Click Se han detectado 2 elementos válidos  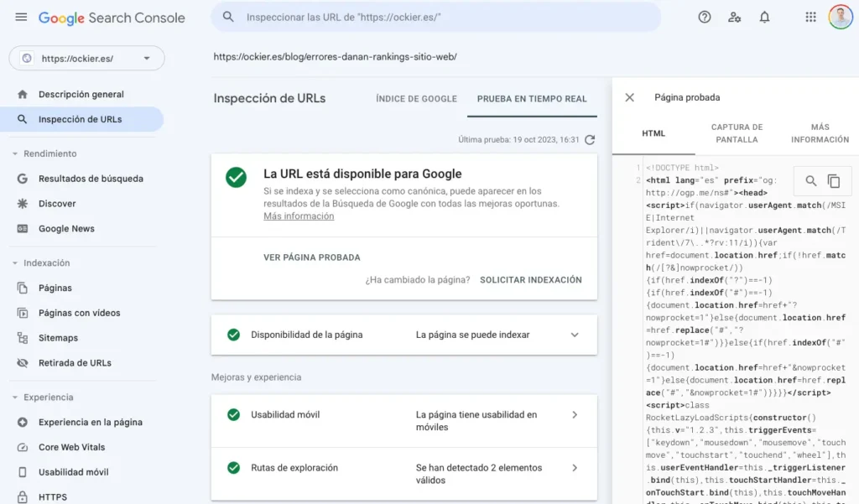pos(479,474)
